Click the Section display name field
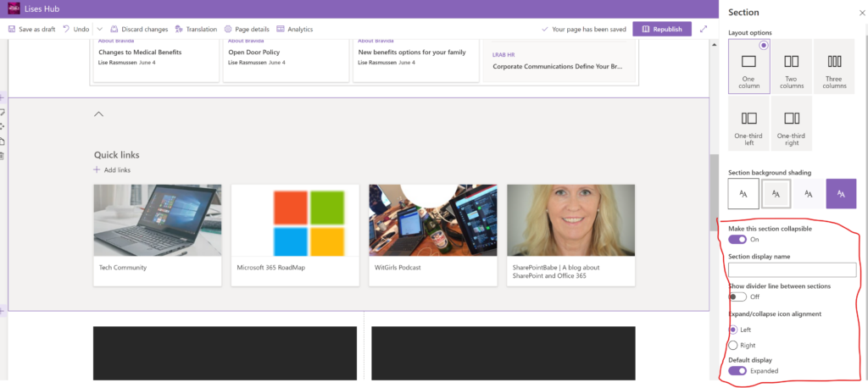This screenshot has height=388, width=868. (x=793, y=270)
